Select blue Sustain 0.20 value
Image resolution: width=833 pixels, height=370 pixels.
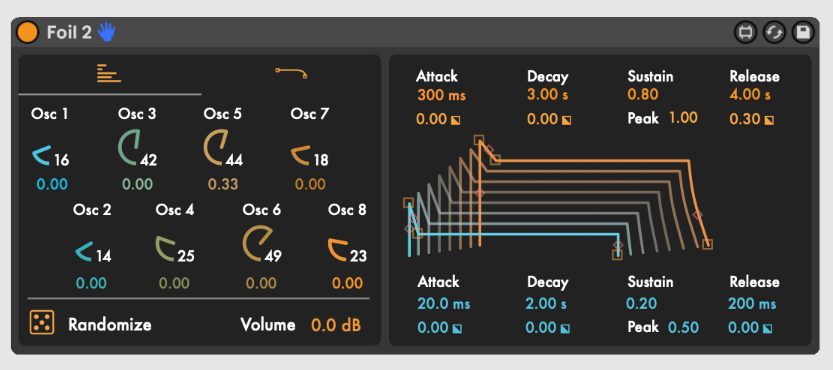coord(642,304)
